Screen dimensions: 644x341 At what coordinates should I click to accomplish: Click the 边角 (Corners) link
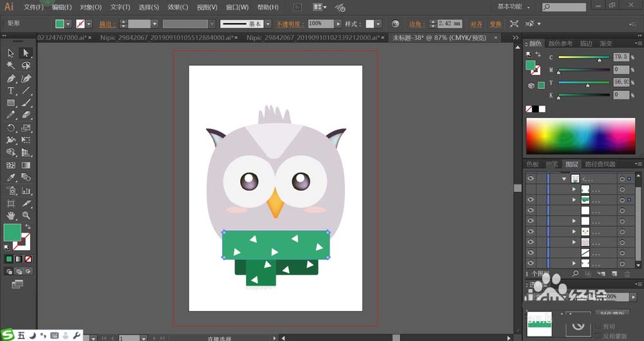click(417, 24)
